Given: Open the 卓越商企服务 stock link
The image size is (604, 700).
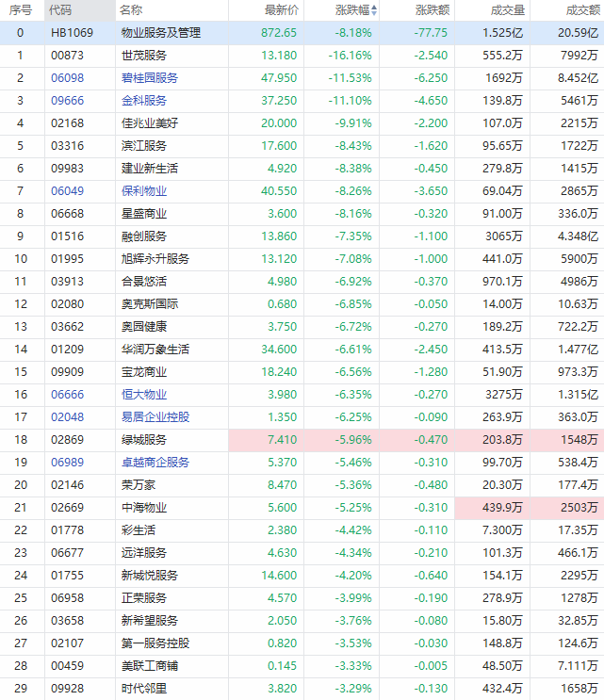Looking at the screenshot, I should pos(155,462).
